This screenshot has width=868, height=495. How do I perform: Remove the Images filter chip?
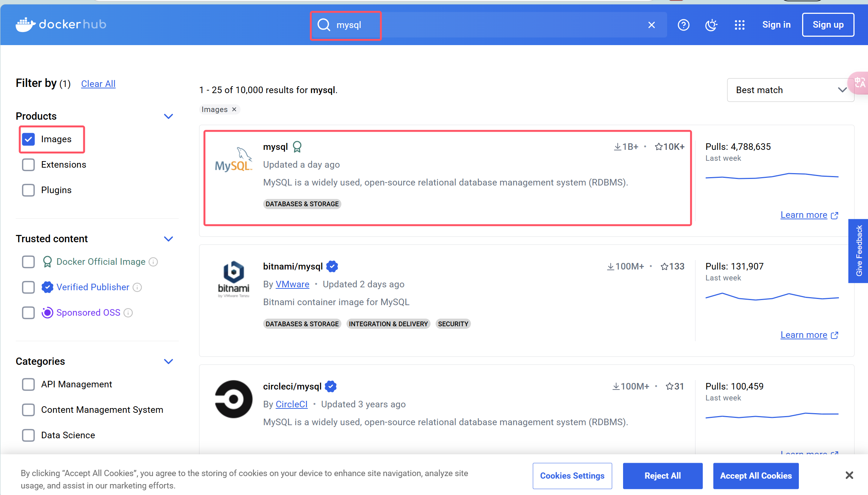[x=234, y=109]
